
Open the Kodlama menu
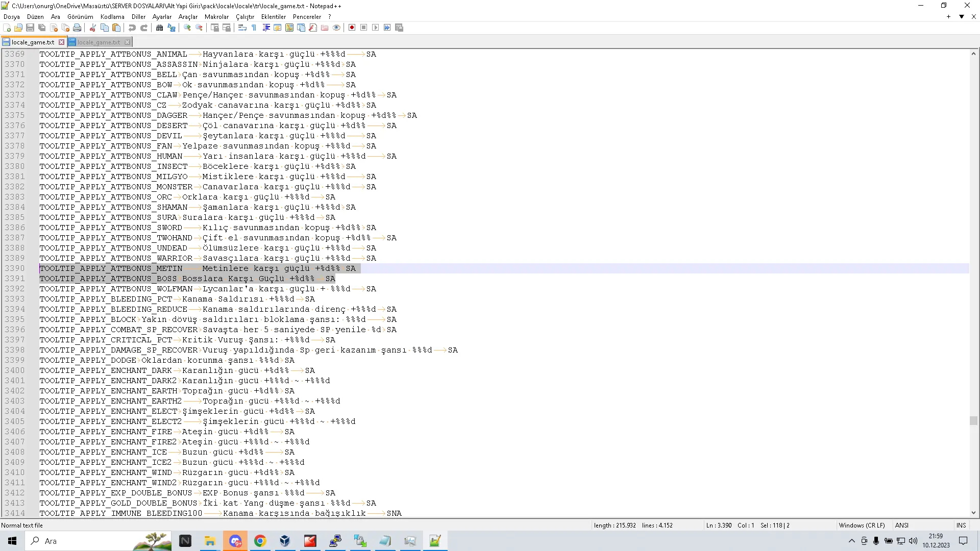(112, 16)
